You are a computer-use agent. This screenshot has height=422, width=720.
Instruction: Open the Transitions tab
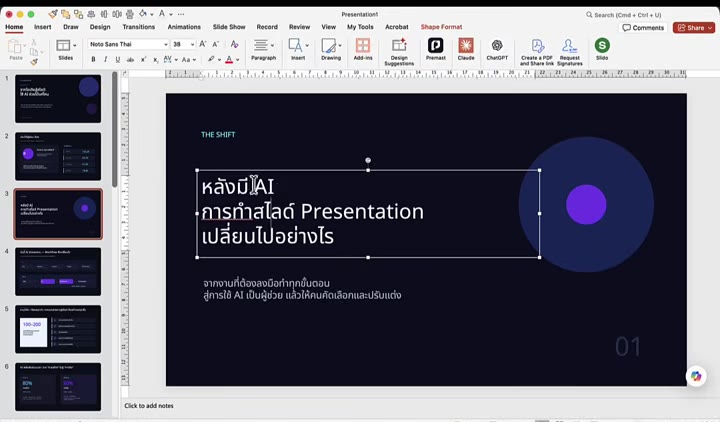pyautogui.click(x=139, y=27)
